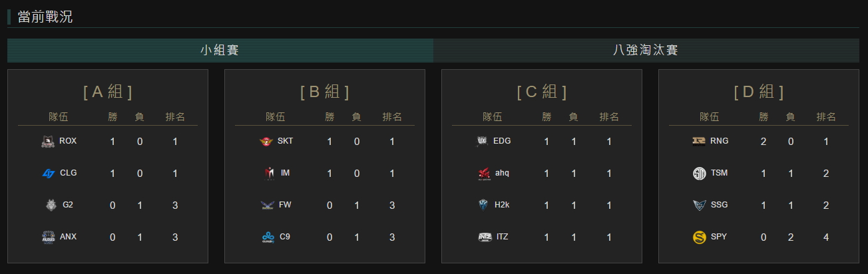Click the yellow SPY team logo
Viewport: 868px width, 274px height.
(699, 237)
